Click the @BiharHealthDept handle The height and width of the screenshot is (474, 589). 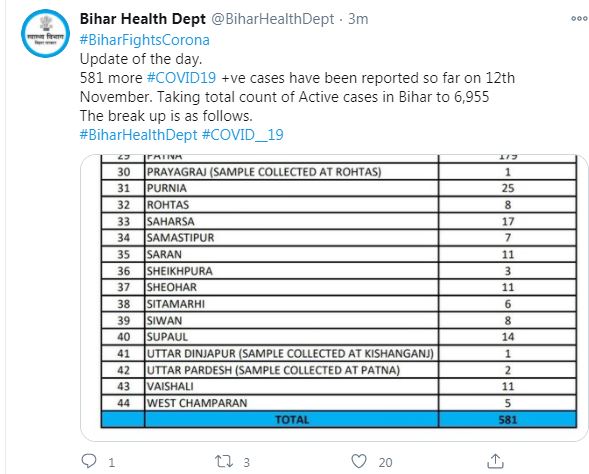(273, 19)
